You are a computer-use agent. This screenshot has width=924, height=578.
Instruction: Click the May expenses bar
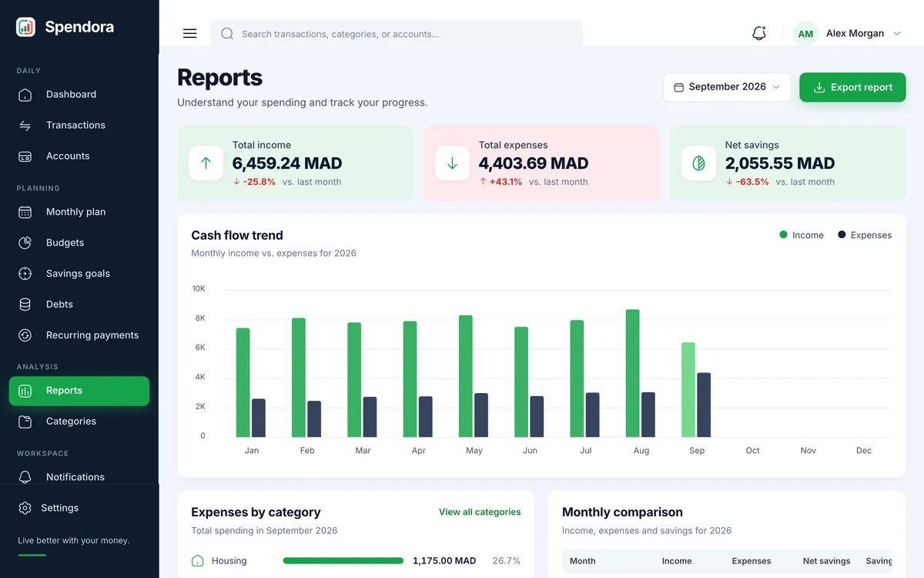coord(481,415)
